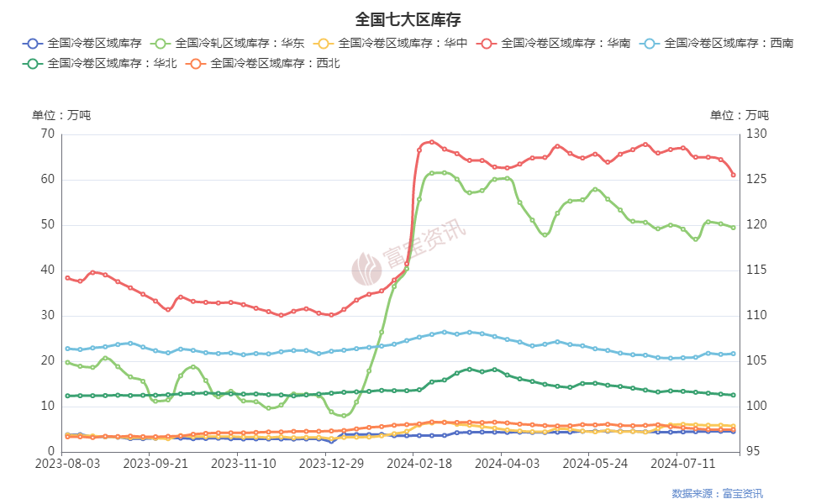
Task: Click the yellow 华中 legend marker
Action: click(324, 42)
